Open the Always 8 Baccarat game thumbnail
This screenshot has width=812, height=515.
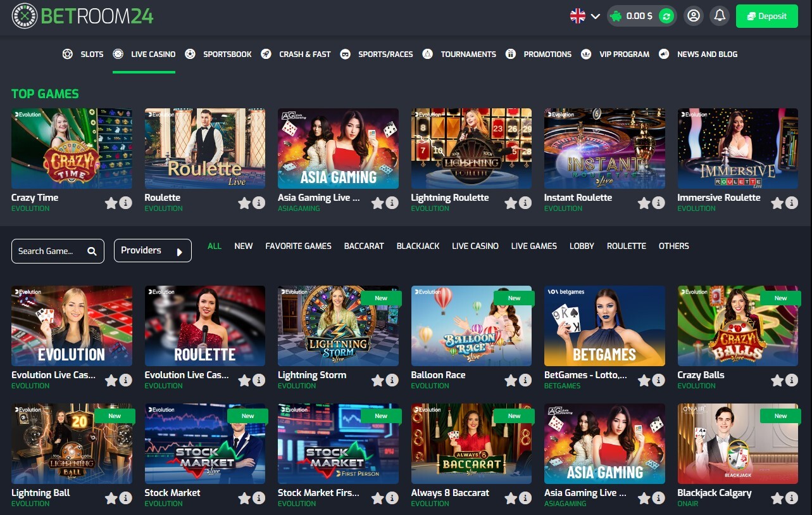(472, 443)
